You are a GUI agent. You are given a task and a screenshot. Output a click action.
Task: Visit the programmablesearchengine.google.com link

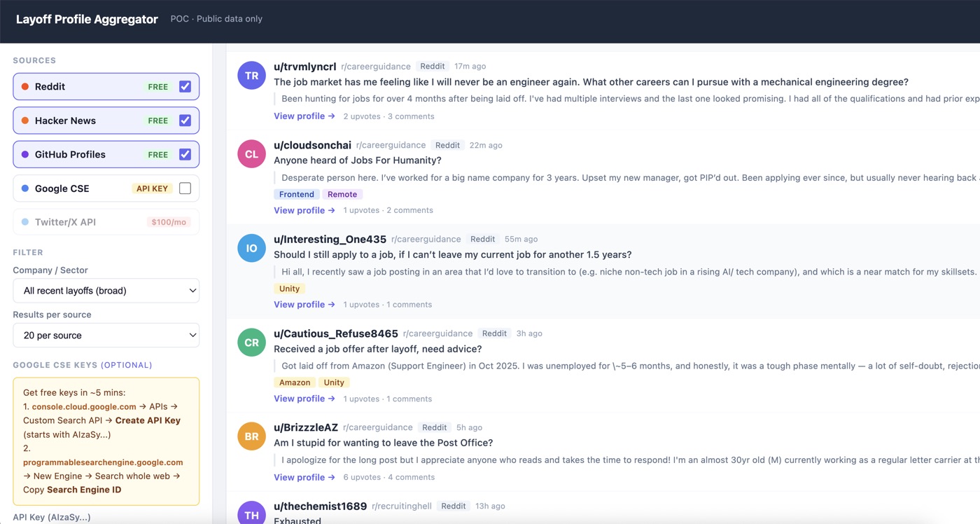103,462
